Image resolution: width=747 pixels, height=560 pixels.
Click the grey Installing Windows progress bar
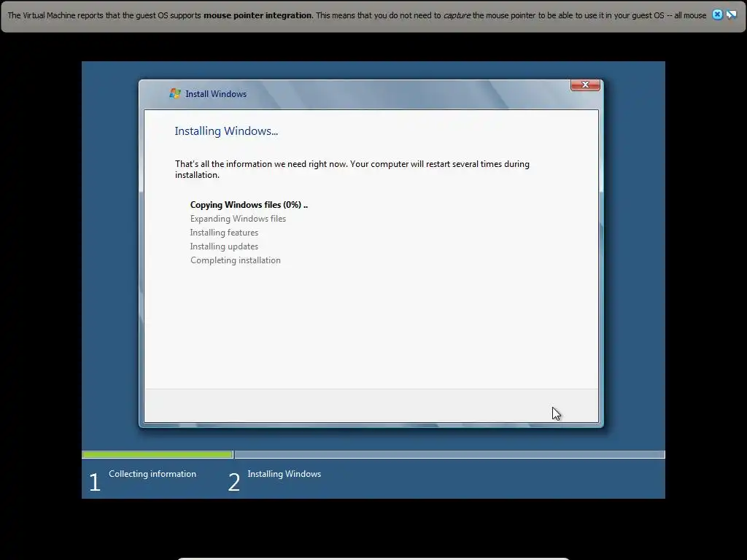click(x=449, y=455)
